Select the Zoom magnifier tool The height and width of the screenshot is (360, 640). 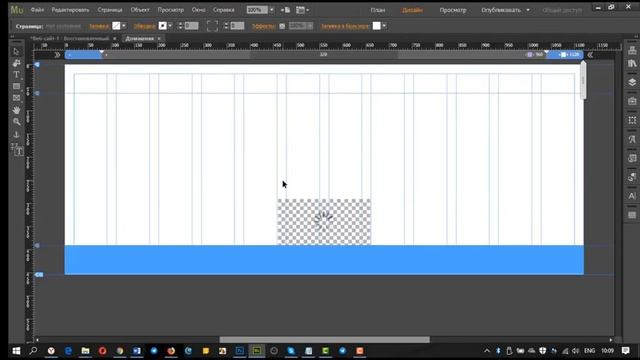[x=16, y=122]
